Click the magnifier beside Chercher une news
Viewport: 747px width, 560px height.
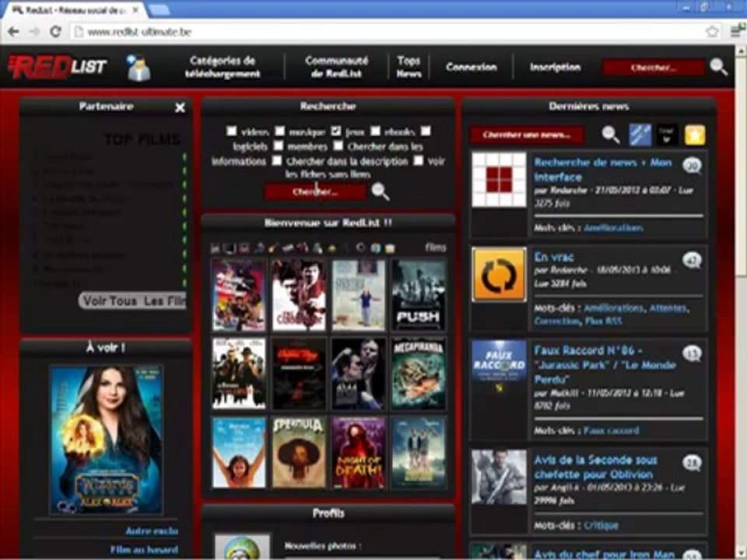coord(610,135)
